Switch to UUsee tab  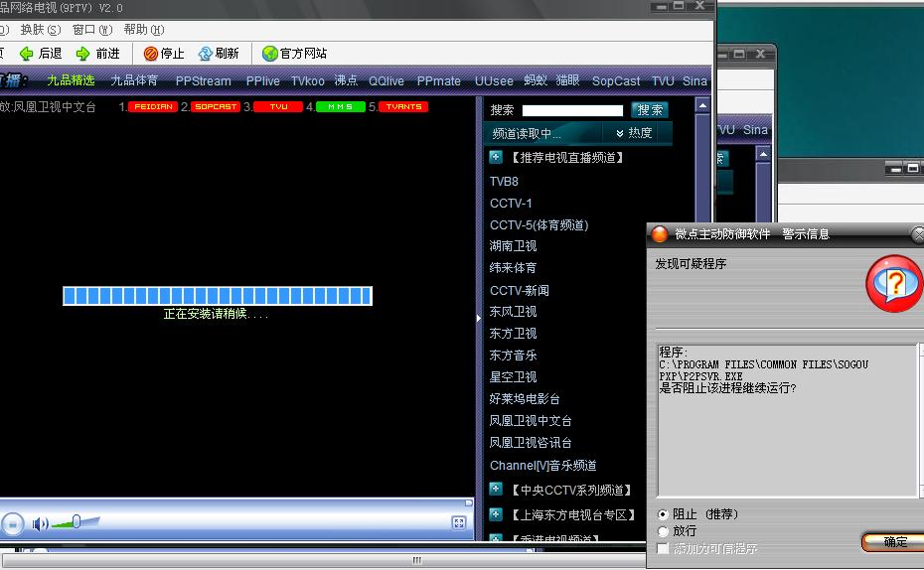[x=494, y=81]
